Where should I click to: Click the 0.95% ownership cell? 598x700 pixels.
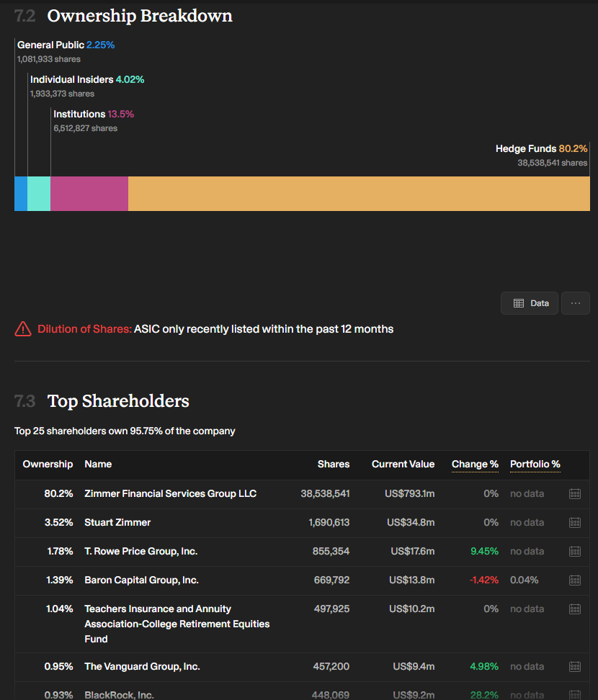coord(58,667)
